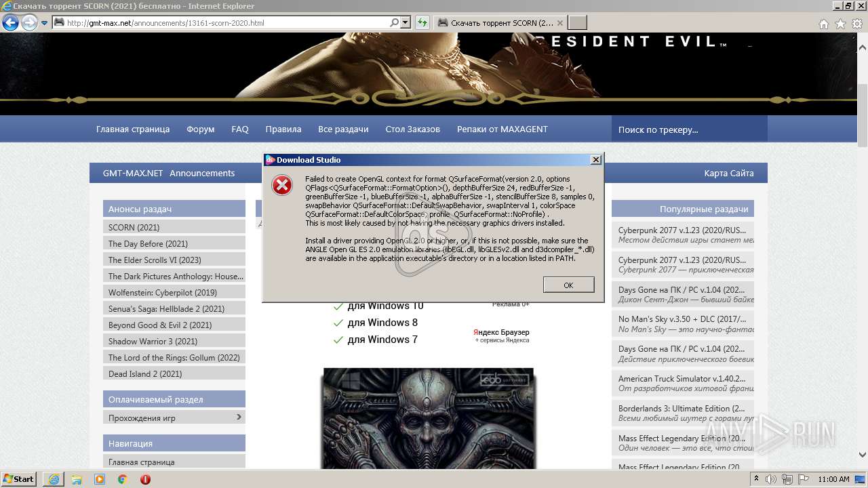
Task: Click the Scorn game cover image
Action: (429, 418)
